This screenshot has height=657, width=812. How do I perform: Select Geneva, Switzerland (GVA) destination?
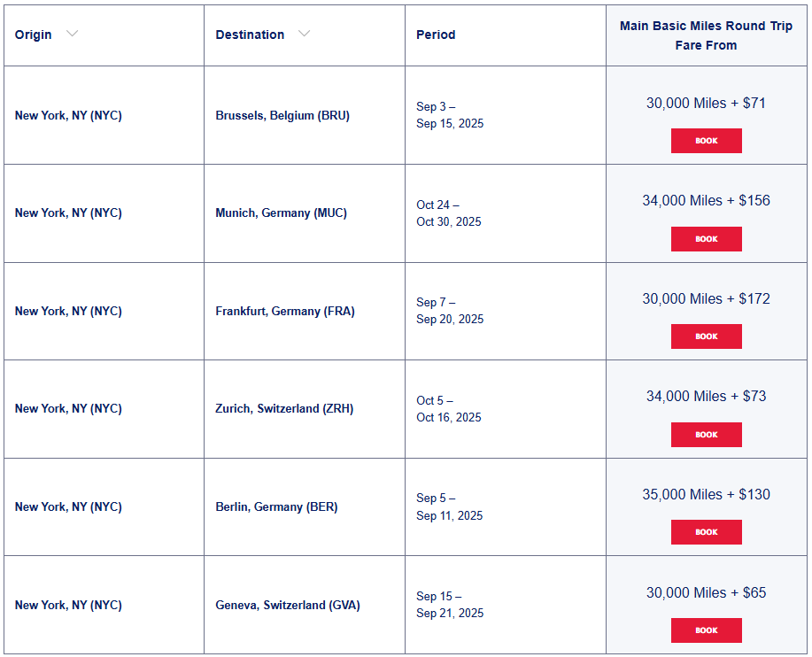(x=288, y=605)
